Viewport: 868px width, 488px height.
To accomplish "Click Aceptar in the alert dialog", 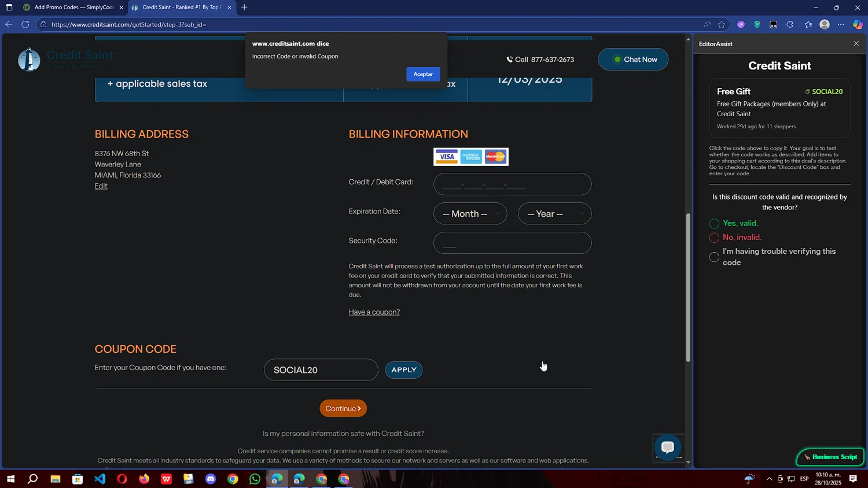I will click(x=423, y=74).
